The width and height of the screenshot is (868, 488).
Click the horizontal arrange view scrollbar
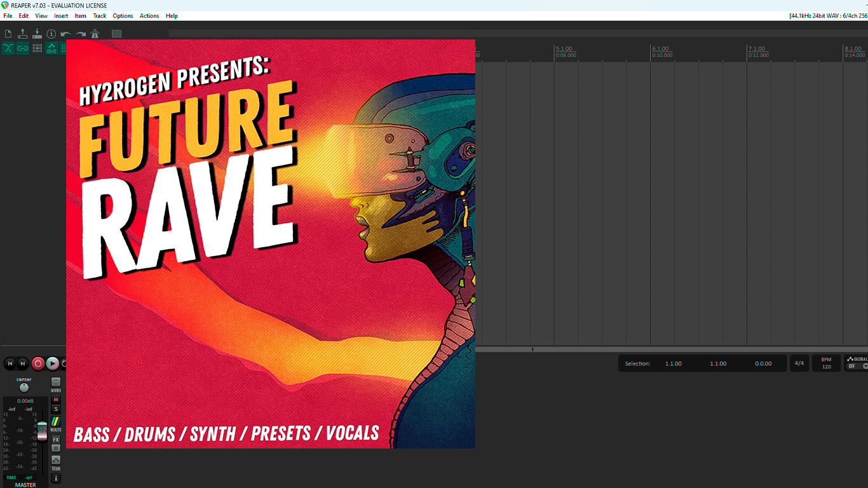672,349
